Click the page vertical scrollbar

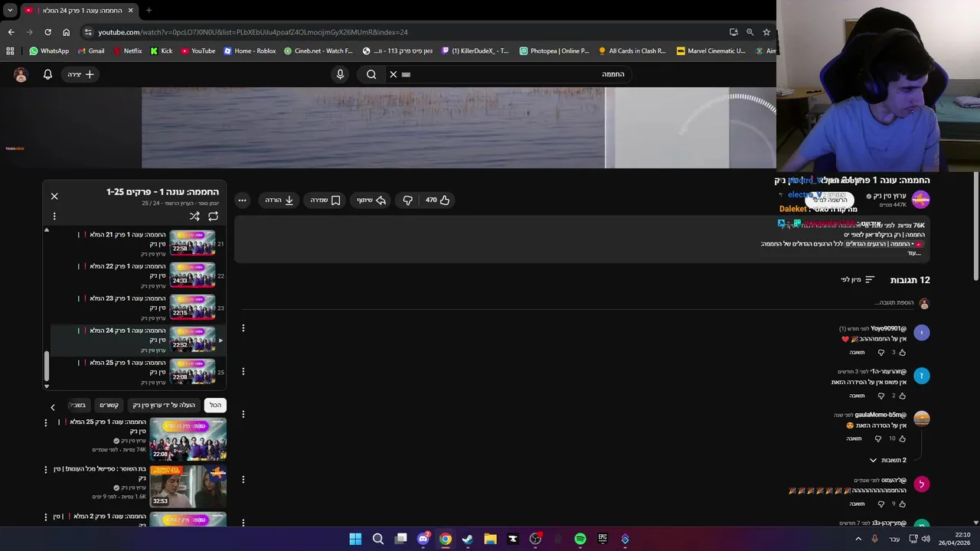[x=976, y=227]
